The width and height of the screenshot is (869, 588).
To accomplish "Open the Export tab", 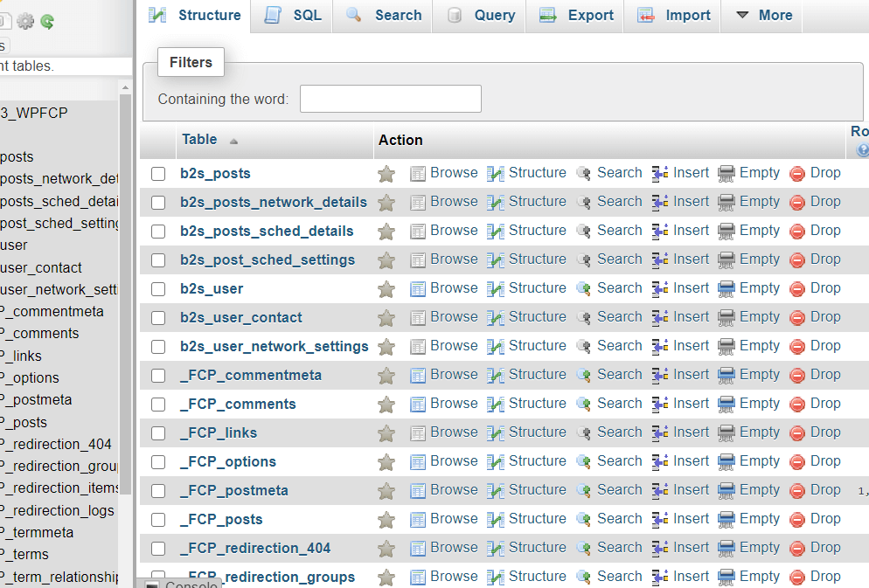I will [576, 16].
